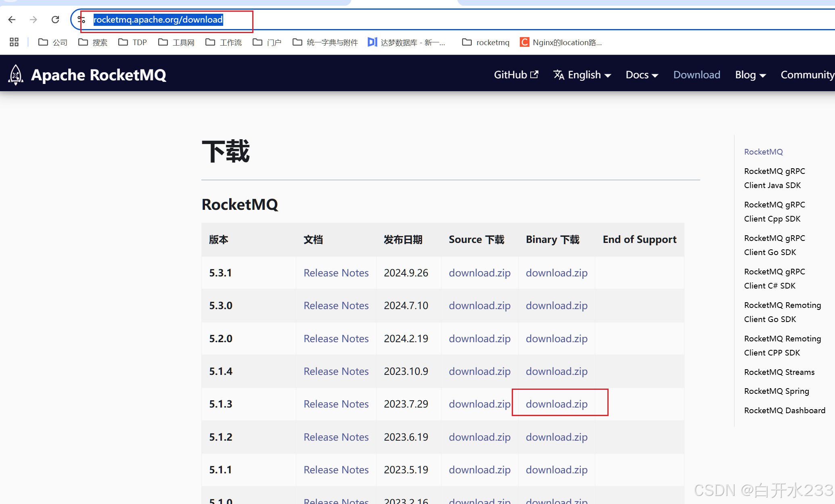The image size is (835, 504).
Task: Jump to RocketMQ gRPC Client Cpp SDK
Action: 774,211
